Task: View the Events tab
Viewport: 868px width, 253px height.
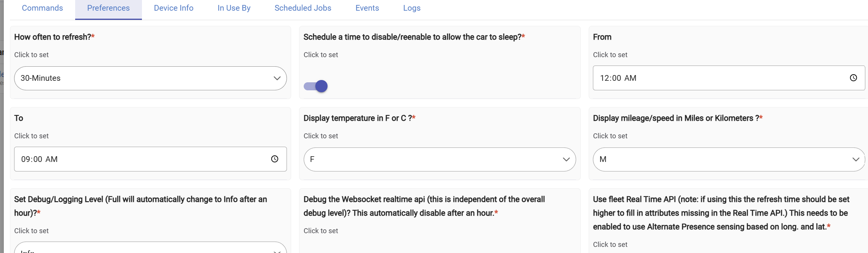Action: 367,8
